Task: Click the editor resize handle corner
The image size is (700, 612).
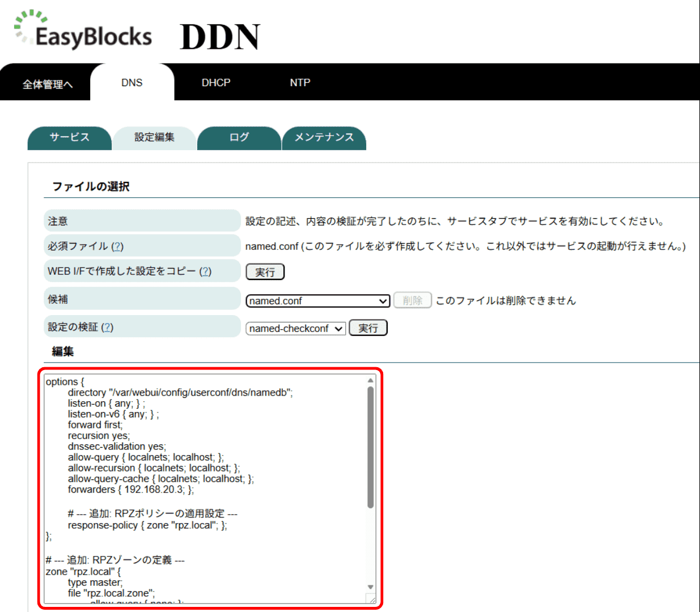Action: (371, 599)
